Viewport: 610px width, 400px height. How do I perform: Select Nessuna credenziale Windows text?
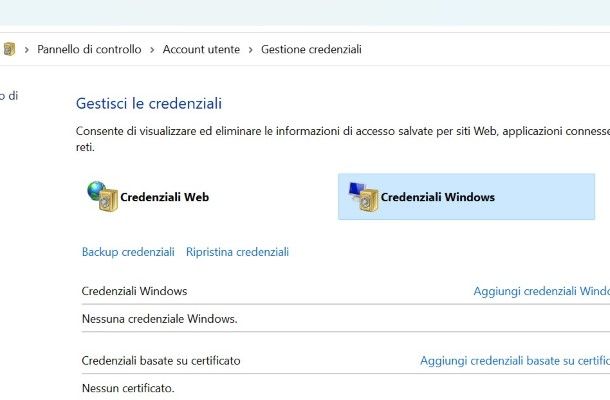(160, 319)
